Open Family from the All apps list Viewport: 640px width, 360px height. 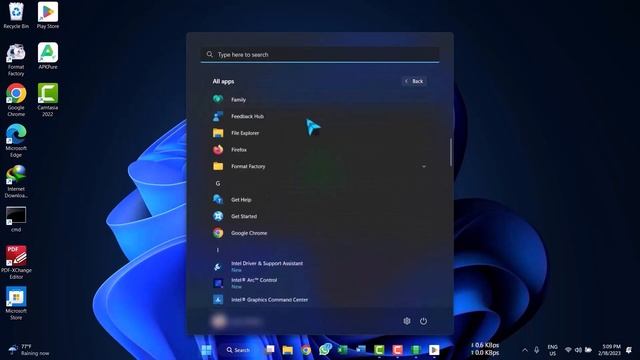[319, 99]
